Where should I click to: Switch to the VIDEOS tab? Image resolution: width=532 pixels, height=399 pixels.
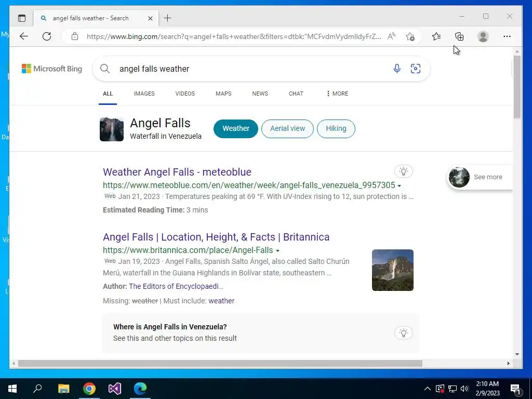point(185,94)
